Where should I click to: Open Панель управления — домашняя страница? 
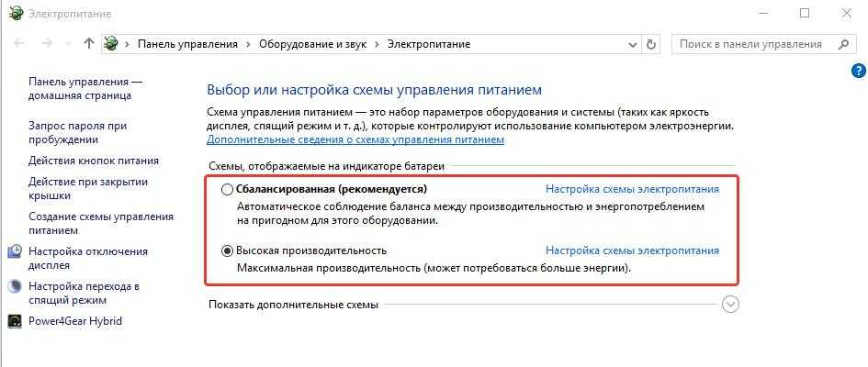tap(85, 88)
